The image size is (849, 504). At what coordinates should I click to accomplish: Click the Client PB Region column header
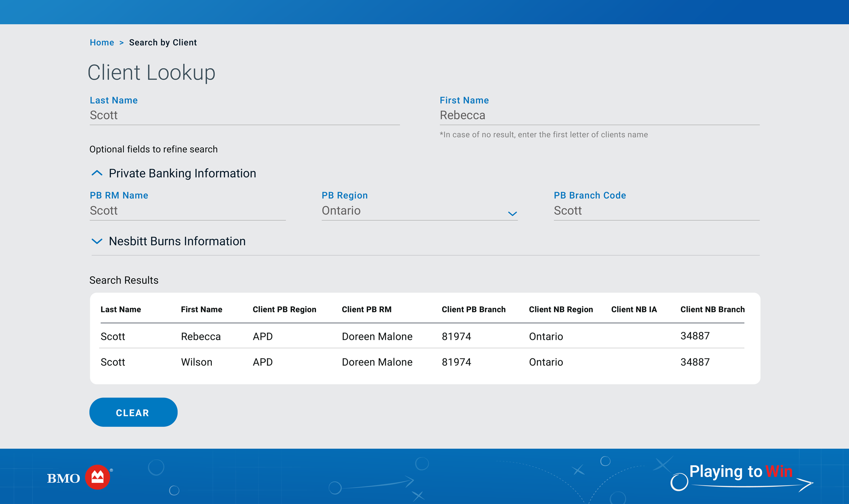[x=284, y=309]
